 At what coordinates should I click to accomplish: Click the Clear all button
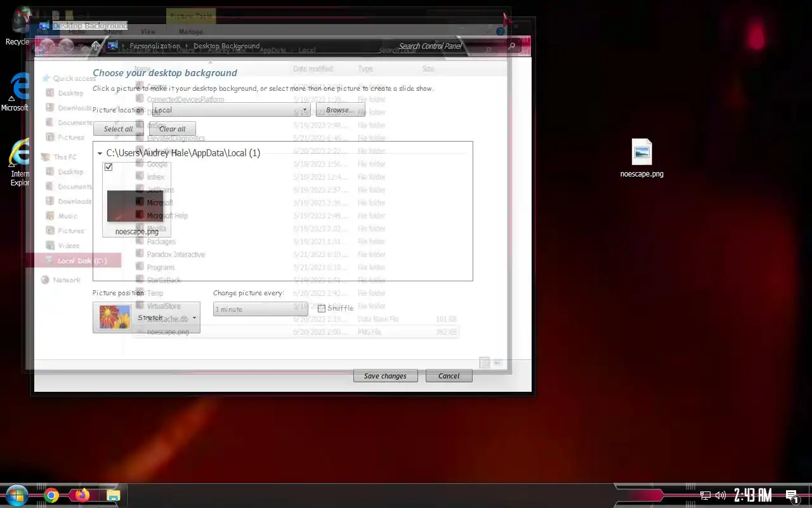(x=173, y=129)
